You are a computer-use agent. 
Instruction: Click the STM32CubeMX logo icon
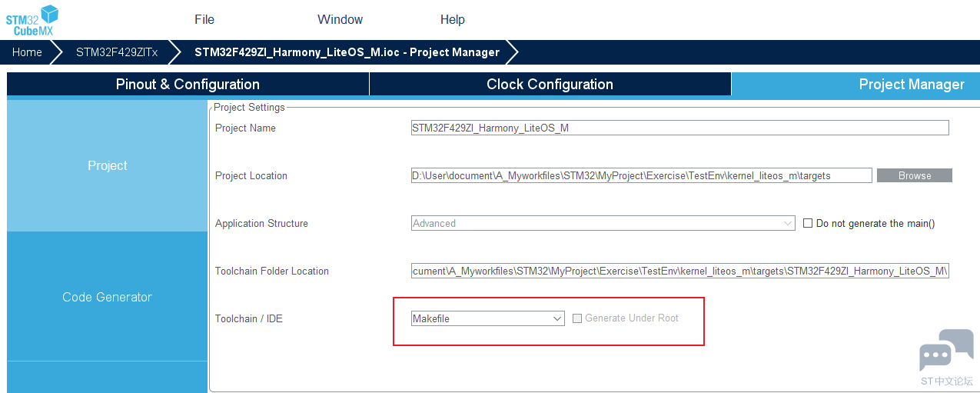[33, 20]
